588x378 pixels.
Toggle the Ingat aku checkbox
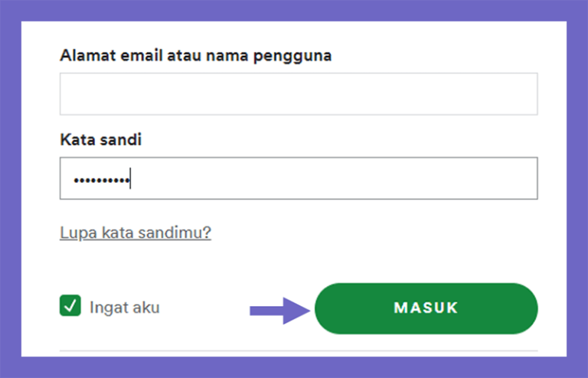70,306
